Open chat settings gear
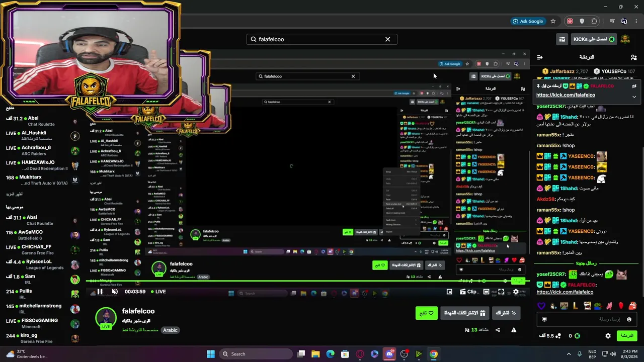 click(x=608, y=336)
